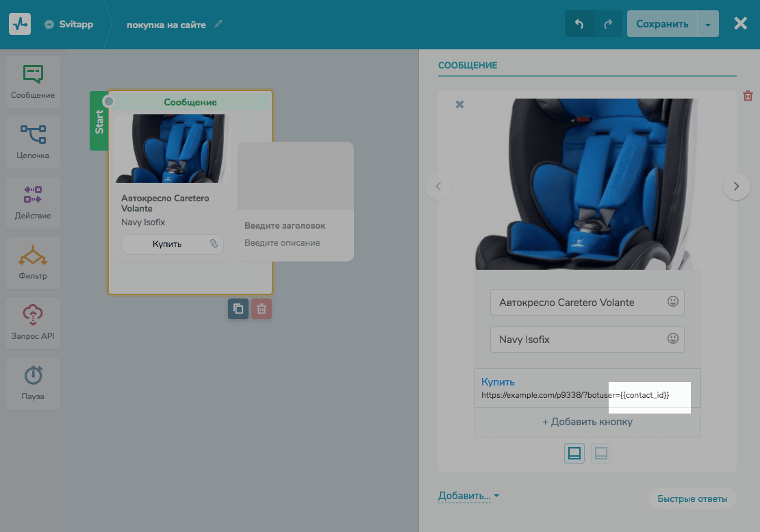Go to previous carousel card
Screen dimensions: 760x532
click(438, 186)
